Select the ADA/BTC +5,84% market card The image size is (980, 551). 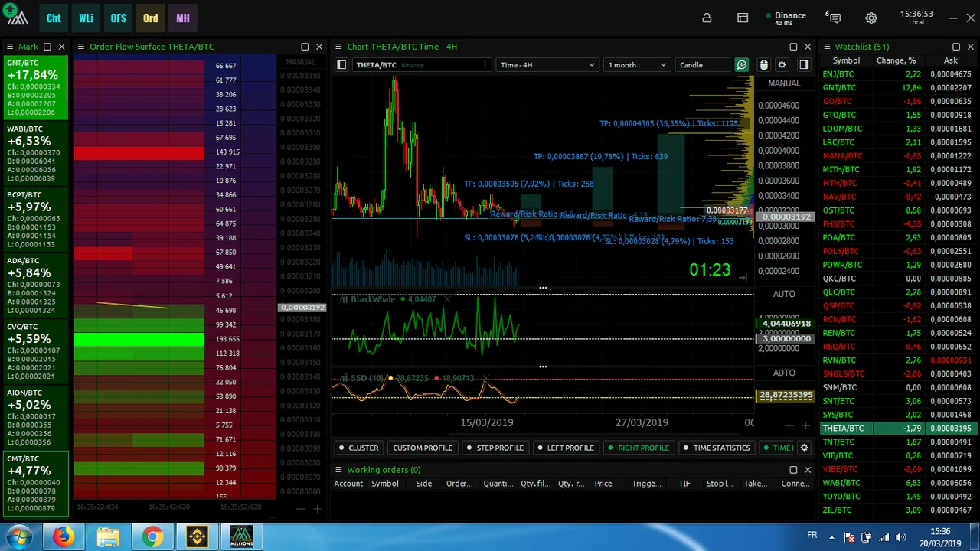click(x=36, y=286)
